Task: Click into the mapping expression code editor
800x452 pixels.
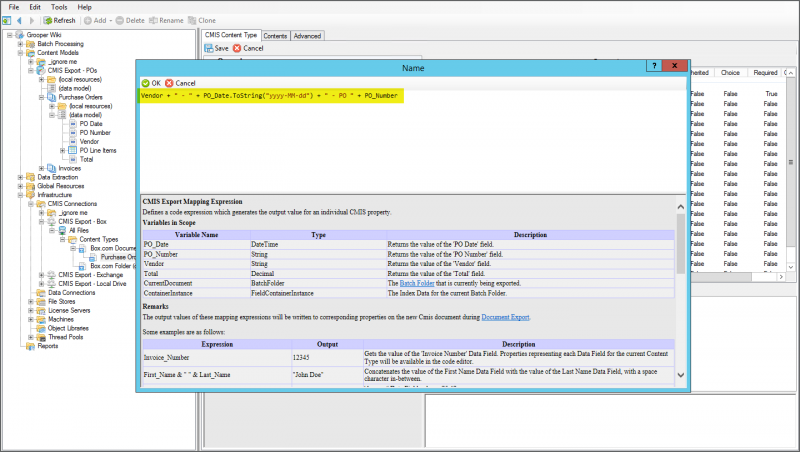Action: tap(400, 140)
